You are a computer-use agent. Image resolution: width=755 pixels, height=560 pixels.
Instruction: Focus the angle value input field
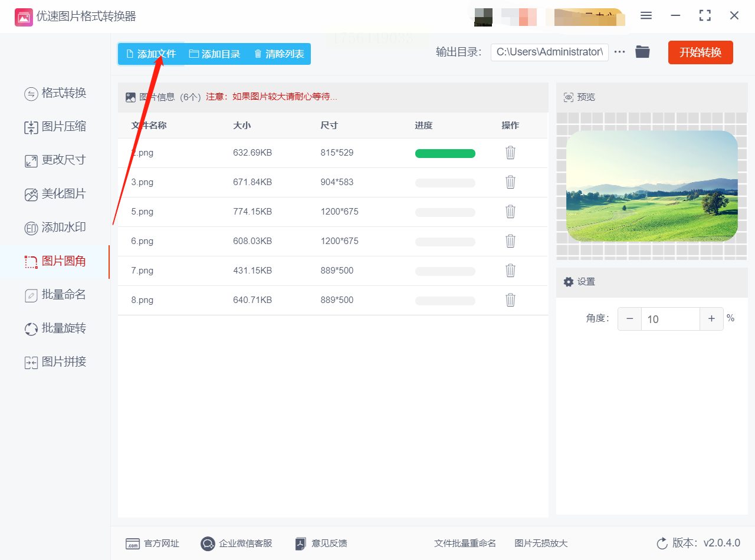pos(671,319)
